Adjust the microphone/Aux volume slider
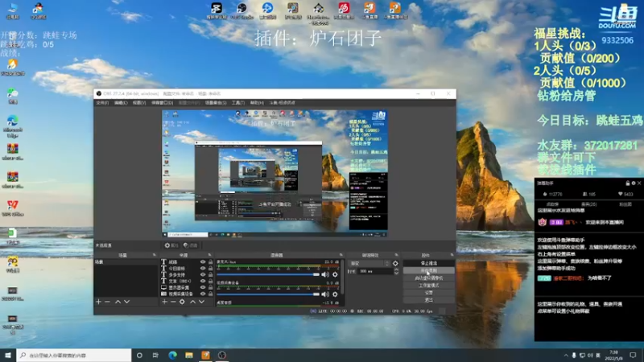644x362 pixels. click(x=268, y=274)
